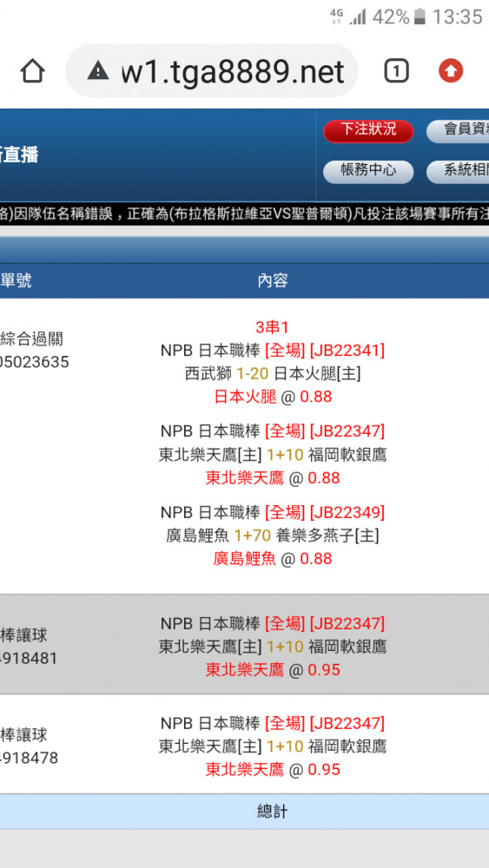Viewport: 489px width, 868px height.
Task: Tap the 4G signal strength icon
Action: click(x=348, y=16)
